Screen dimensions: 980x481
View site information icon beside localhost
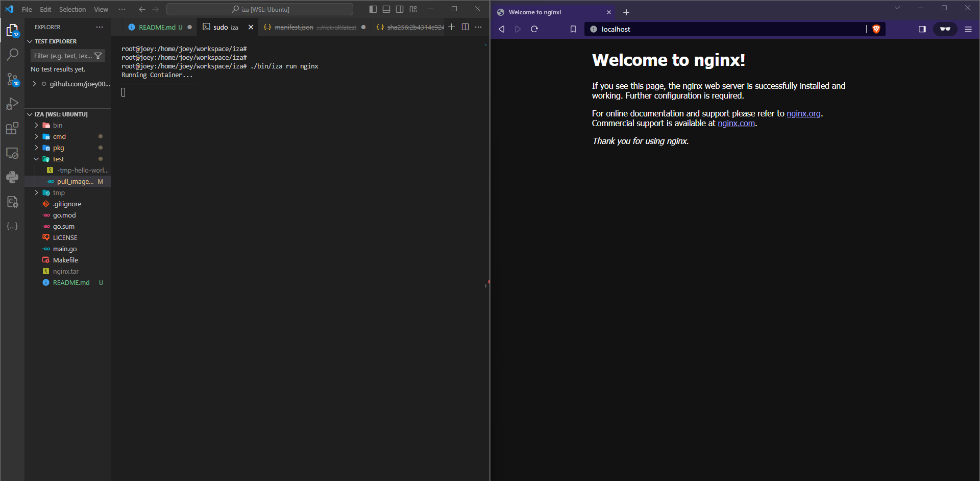[x=594, y=29]
